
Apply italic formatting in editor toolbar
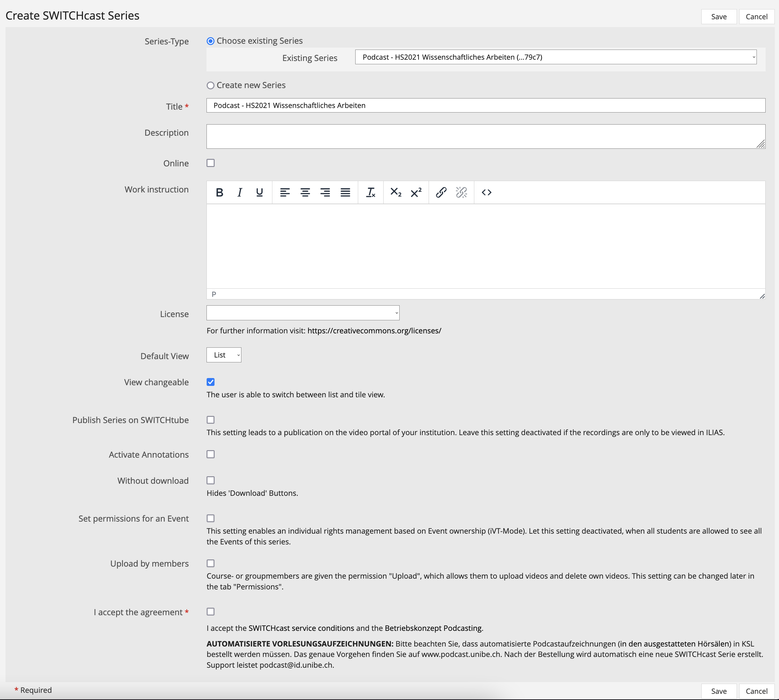tap(239, 192)
